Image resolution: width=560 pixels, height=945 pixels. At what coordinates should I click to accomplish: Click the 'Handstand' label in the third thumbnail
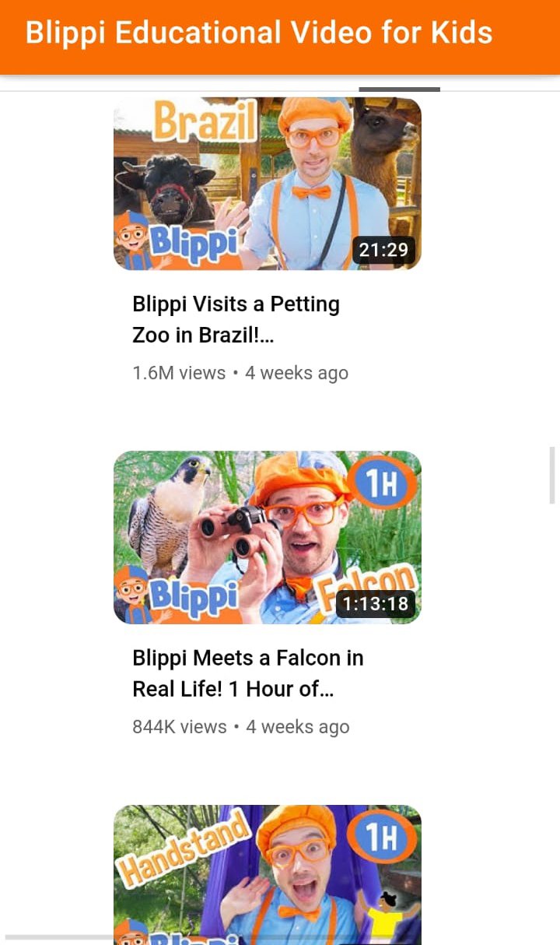184,848
